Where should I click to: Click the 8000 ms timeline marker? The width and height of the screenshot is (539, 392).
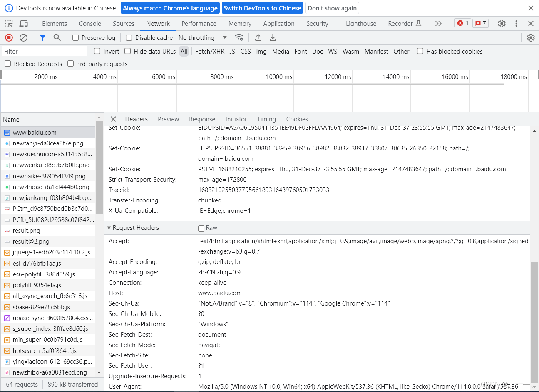click(222, 77)
